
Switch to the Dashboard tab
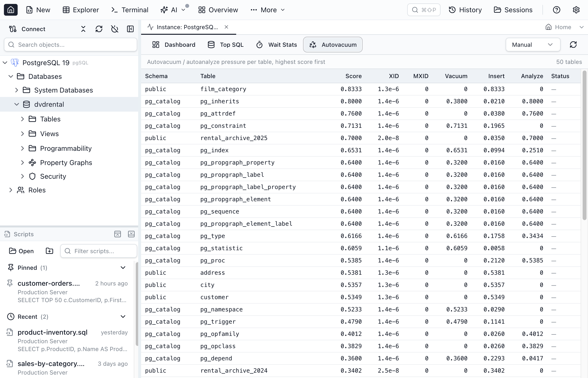coord(174,45)
